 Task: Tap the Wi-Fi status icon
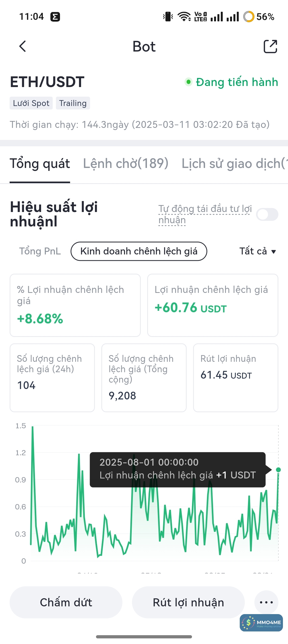coord(184,17)
